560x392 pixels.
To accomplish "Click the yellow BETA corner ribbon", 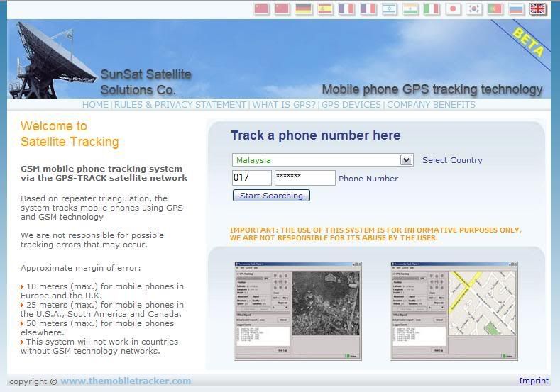I will point(528,42).
